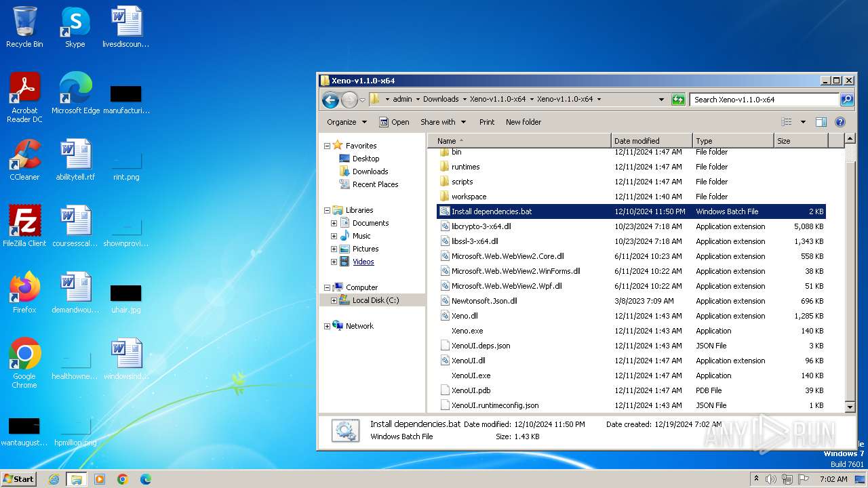Open Skype desktop shortcut
This screenshot has height=488, width=868.
click(75, 27)
